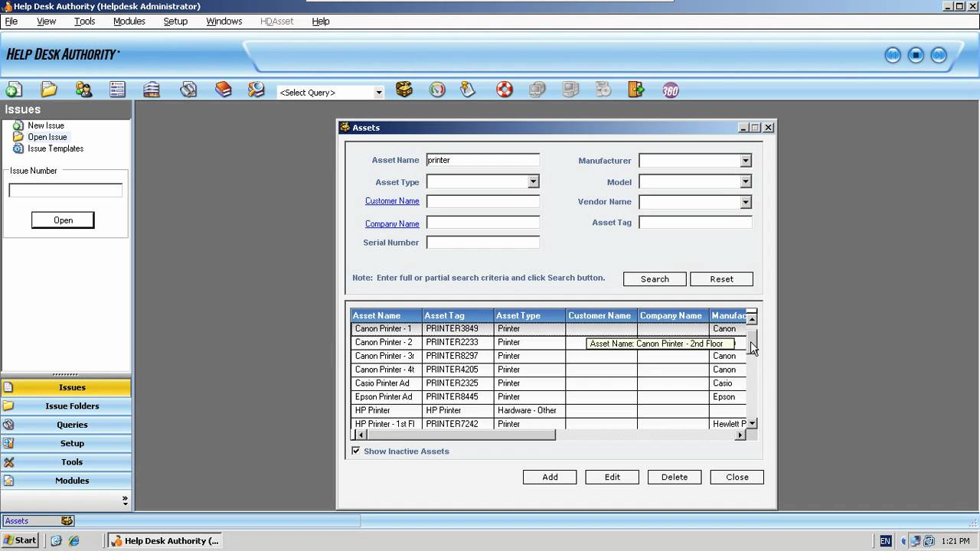The width and height of the screenshot is (980, 551).
Task: Open the customers people icon in the toolbar
Action: (83, 90)
